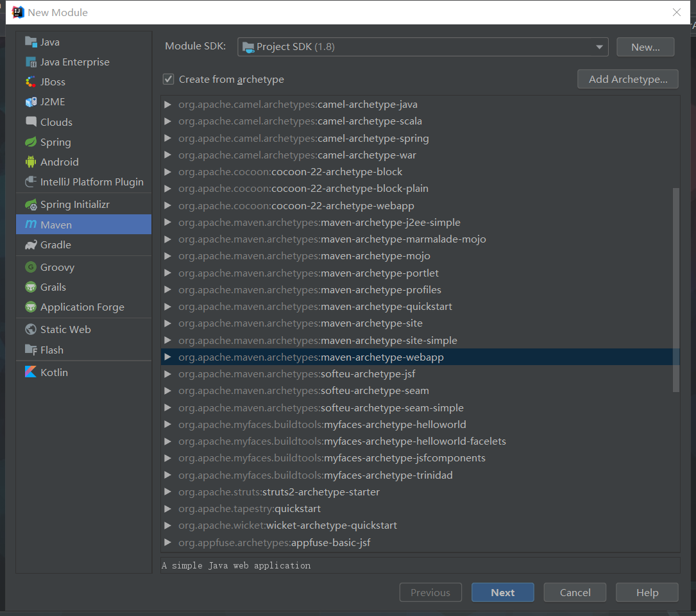The width and height of the screenshot is (696, 616).
Task: Choose the Groovy module category
Action: click(58, 267)
